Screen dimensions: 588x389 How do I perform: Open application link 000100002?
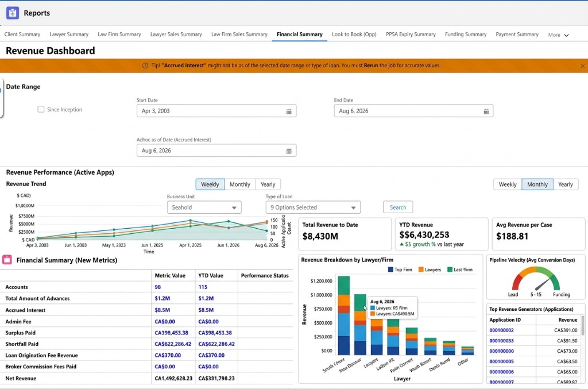coord(501,330)
